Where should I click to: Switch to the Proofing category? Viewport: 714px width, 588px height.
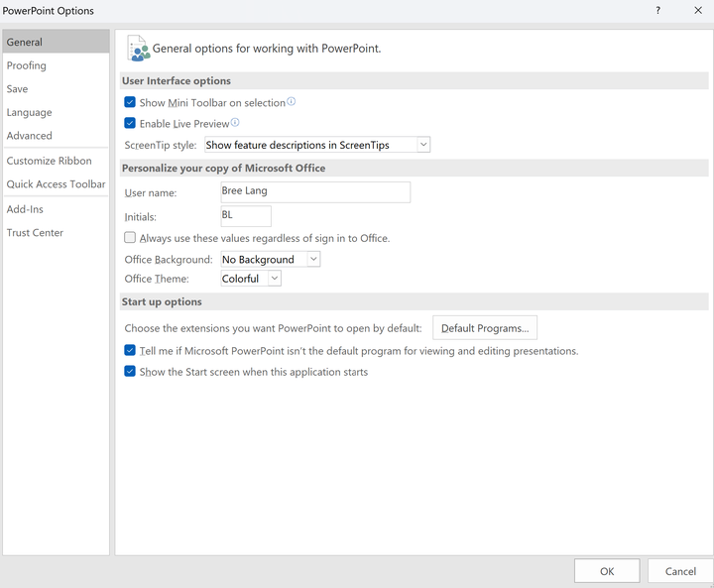[x=56, y=65]
